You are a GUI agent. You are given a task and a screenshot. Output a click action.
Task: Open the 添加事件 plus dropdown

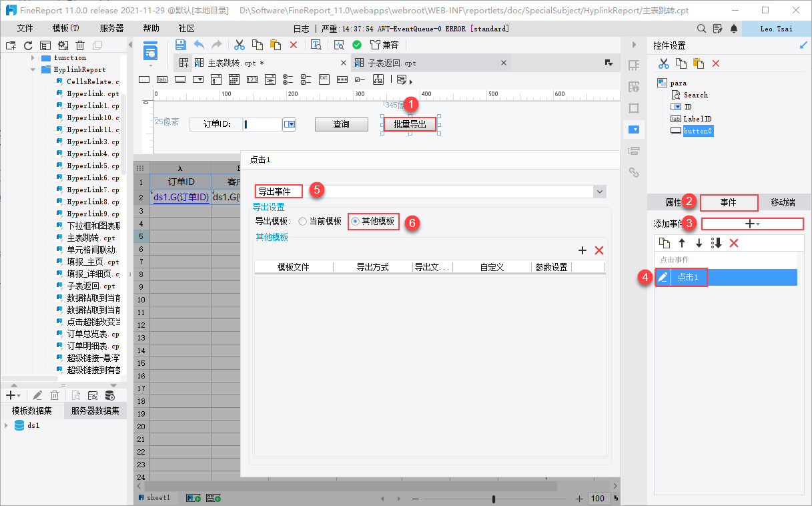[753, 224]
